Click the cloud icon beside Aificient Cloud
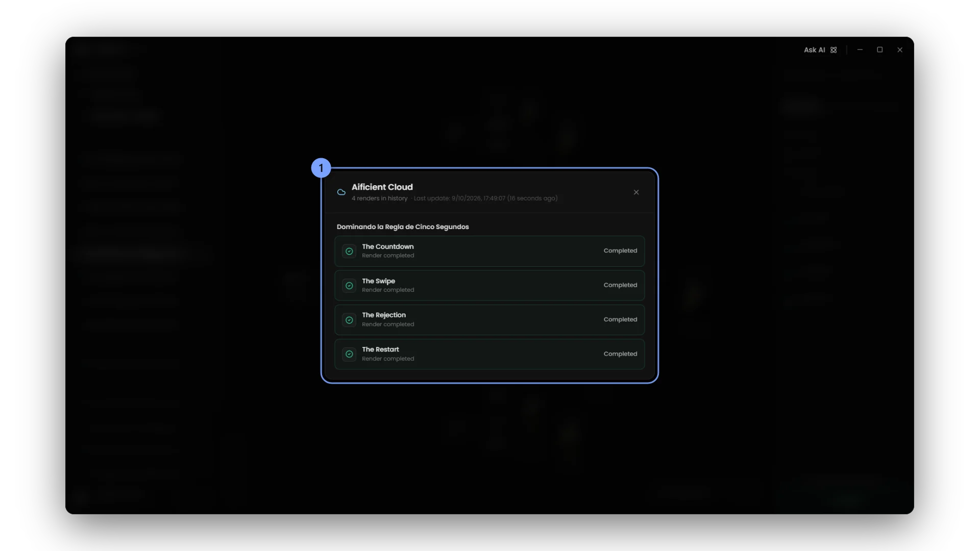 tap(341, 192)
